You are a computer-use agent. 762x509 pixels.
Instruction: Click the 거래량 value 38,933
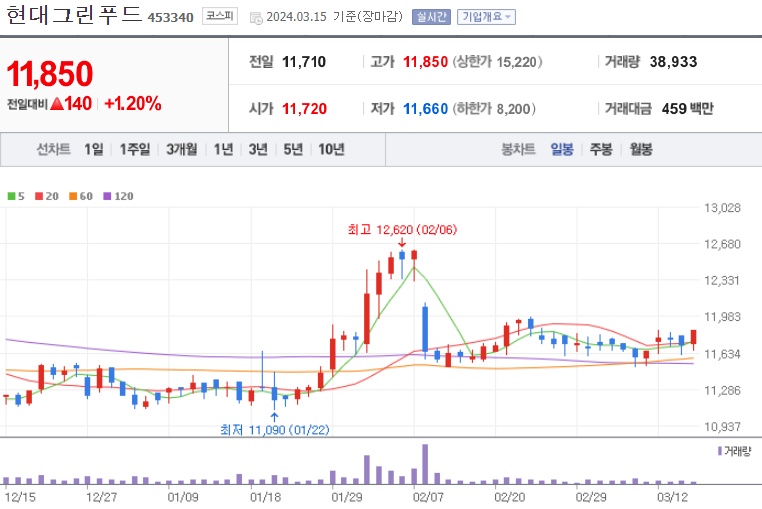[x=674, y=62]
